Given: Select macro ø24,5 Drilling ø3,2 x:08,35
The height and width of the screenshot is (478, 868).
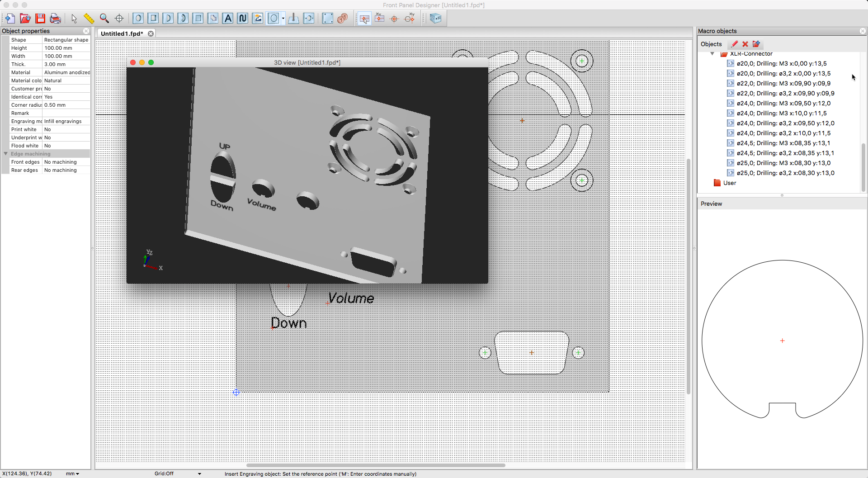Looking at the screenshot, I should coord(785,153).
